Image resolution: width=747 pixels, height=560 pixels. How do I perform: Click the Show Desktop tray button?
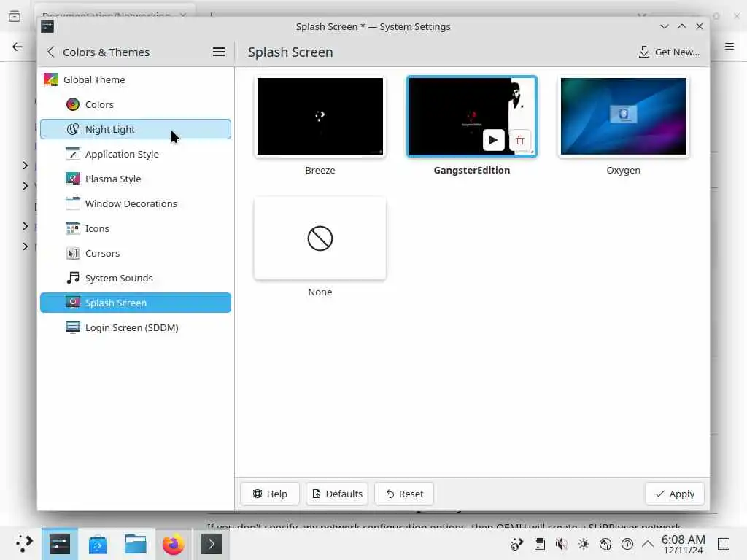724,544
